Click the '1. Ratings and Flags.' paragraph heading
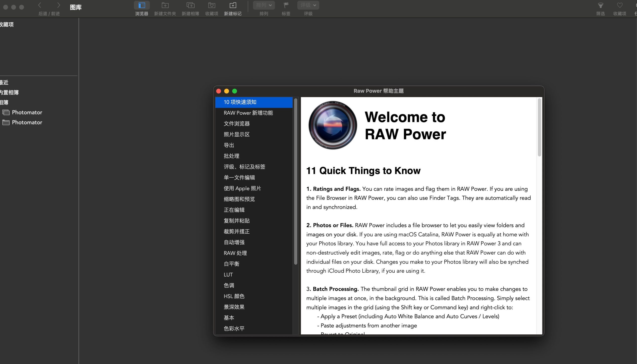The width and height of the screenshot is (637, 364). [x=333, y=189]
